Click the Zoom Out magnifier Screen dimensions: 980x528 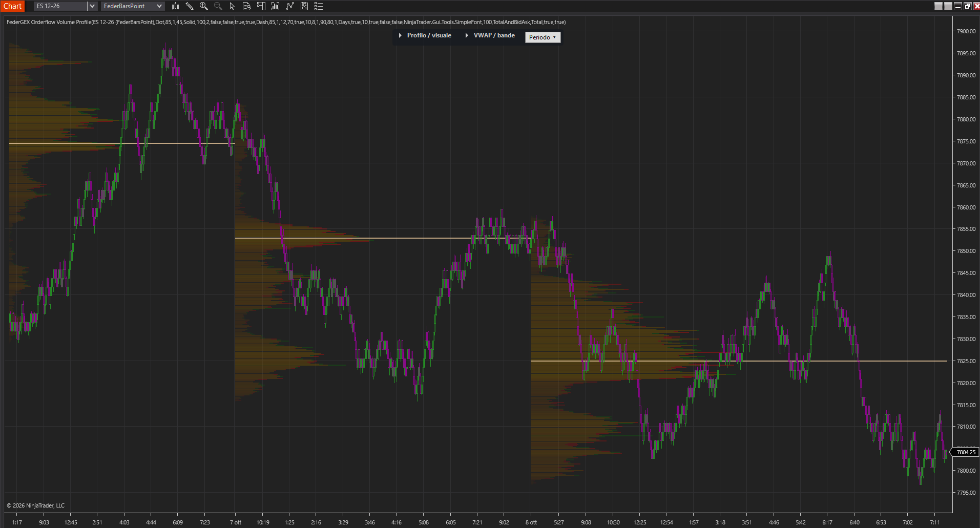click(x=218, y=6)
